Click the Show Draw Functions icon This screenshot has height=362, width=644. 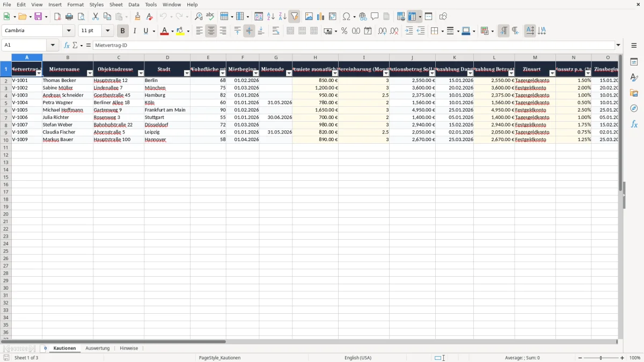pos(443,17)
